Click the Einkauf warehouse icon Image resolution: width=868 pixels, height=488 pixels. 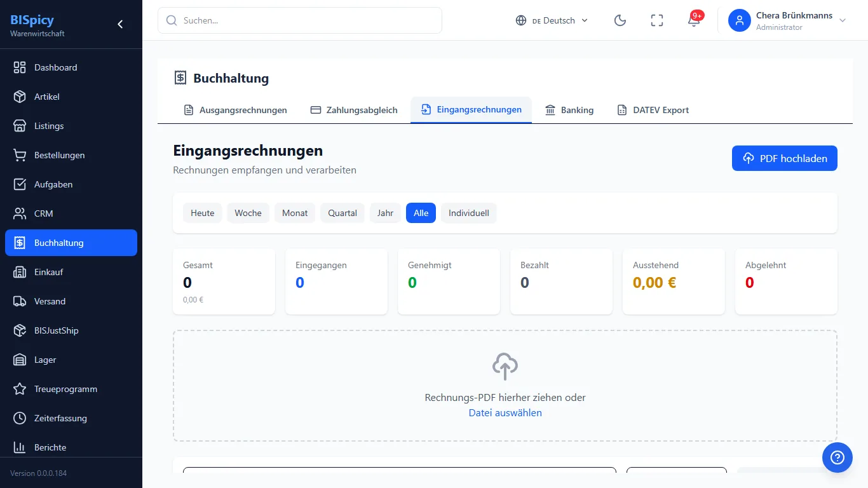click(20, 272)
